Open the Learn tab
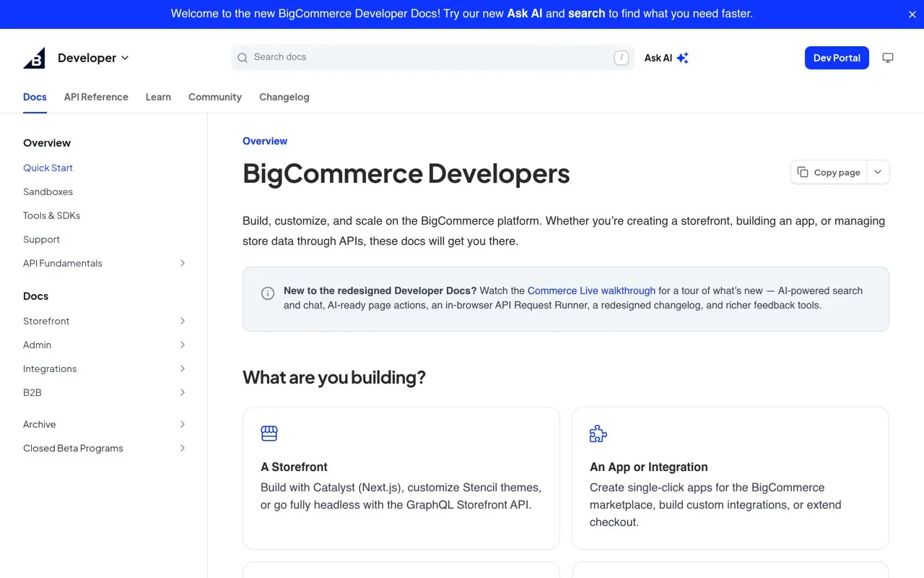Image resolution: width=924 pixels, height=578 pixels. (x=158, y=97)
